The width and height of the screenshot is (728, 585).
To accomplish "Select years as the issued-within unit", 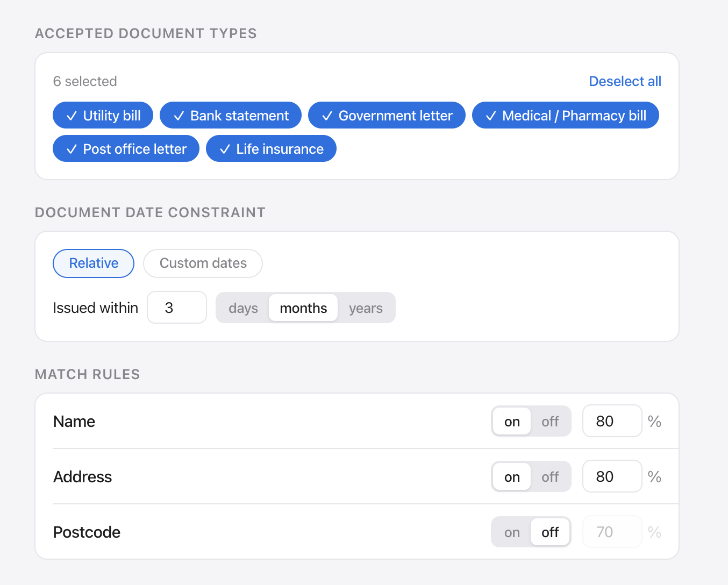I will (x=366, y=308).
